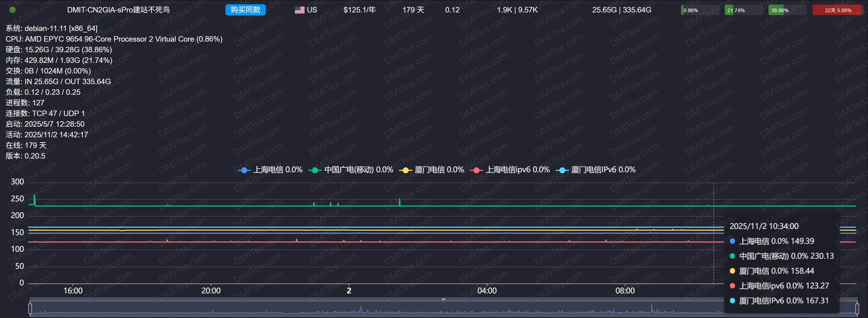Click the small grip at top of zoom bar
The width and height of the screenshot is (868, 318).
pyautogui.click(x=444, y=299)
